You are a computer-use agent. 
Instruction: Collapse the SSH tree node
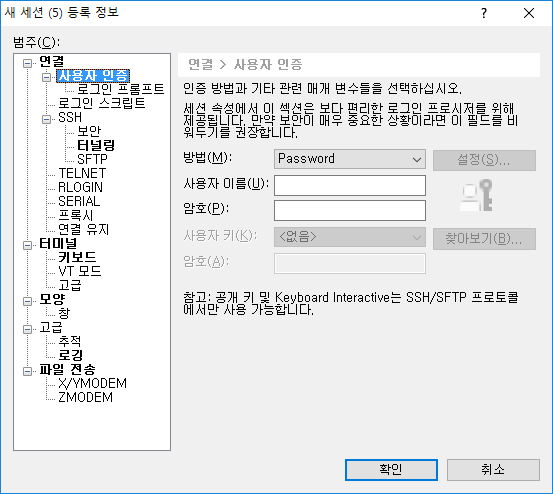pyautogui.click(x=47, y=119)
